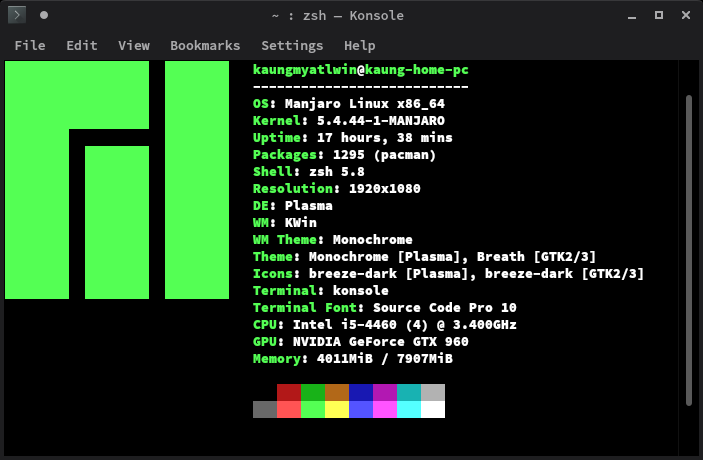Toggle the keep-above pin dot in title bar
The image size is (703, 460).
point(43,15)
